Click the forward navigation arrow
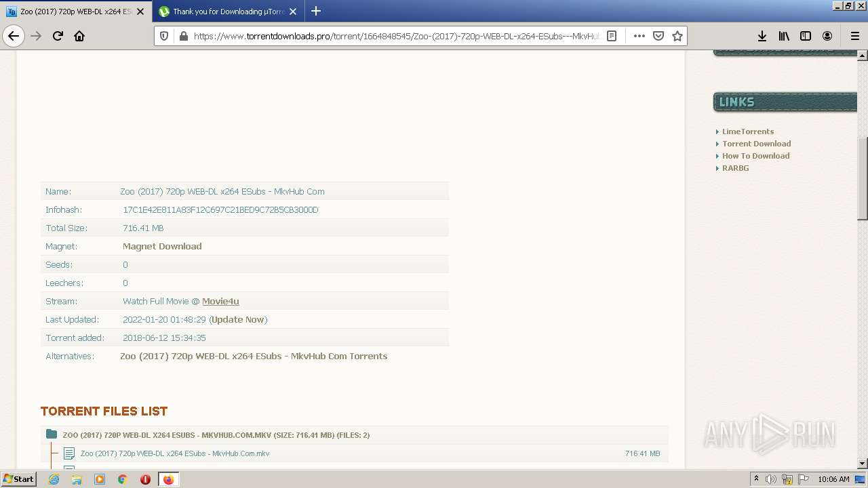This screenshot has height=488, width=868. coord(36,36)
